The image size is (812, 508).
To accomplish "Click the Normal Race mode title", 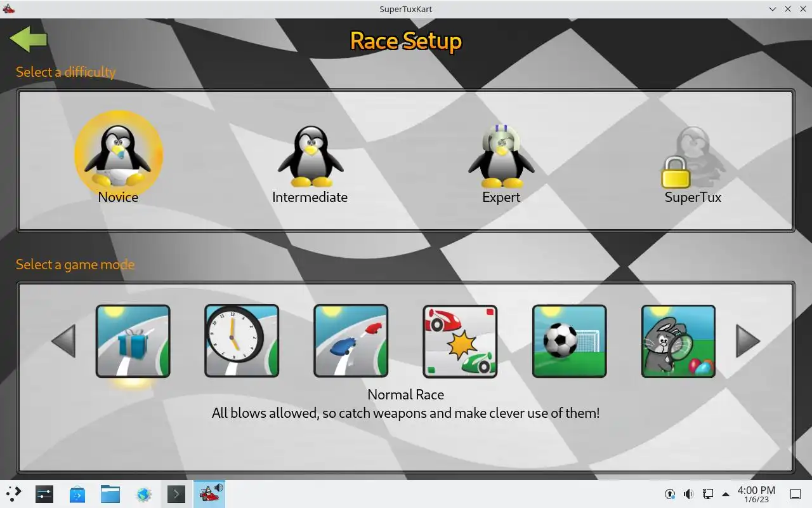I will (406, 394).
